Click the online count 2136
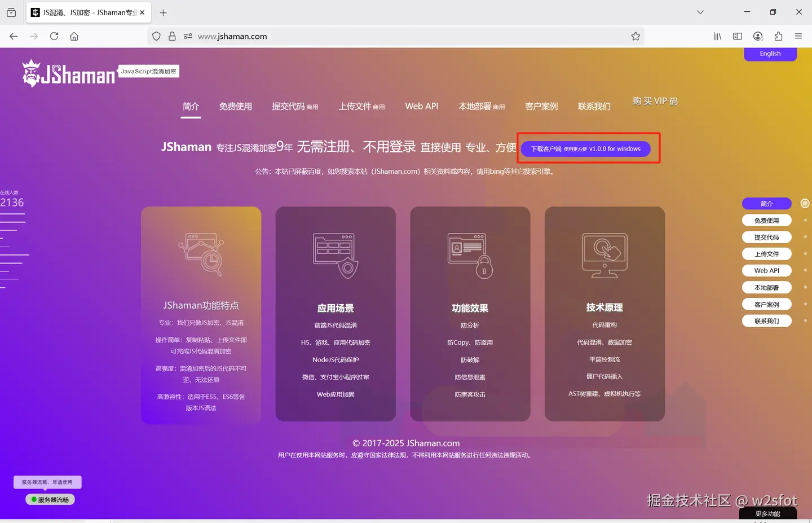 click(x=12, y=203)
